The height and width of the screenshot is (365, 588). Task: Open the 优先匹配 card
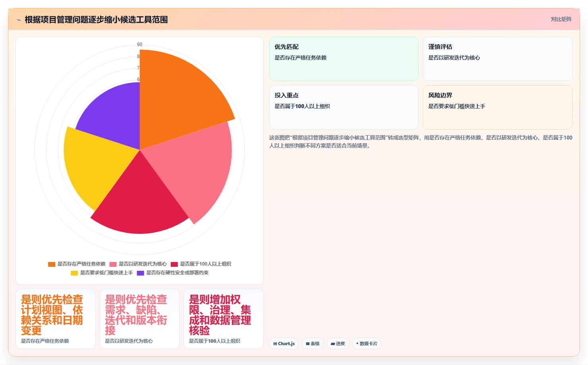344,59
